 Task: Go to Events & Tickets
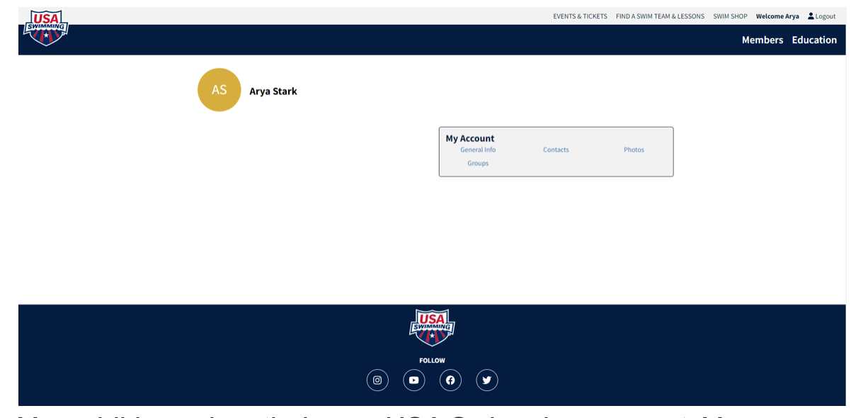(580, 16)
